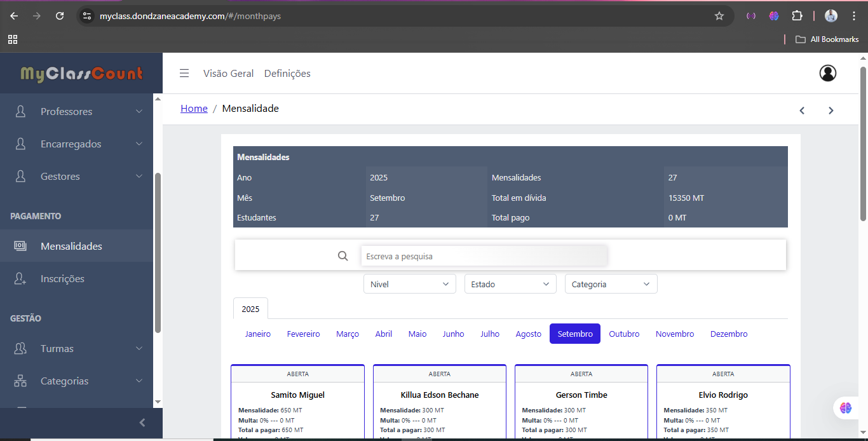The image size is (868, 441).
Task: Open Visão Geral in top navigation
Action: coord(228,74)
